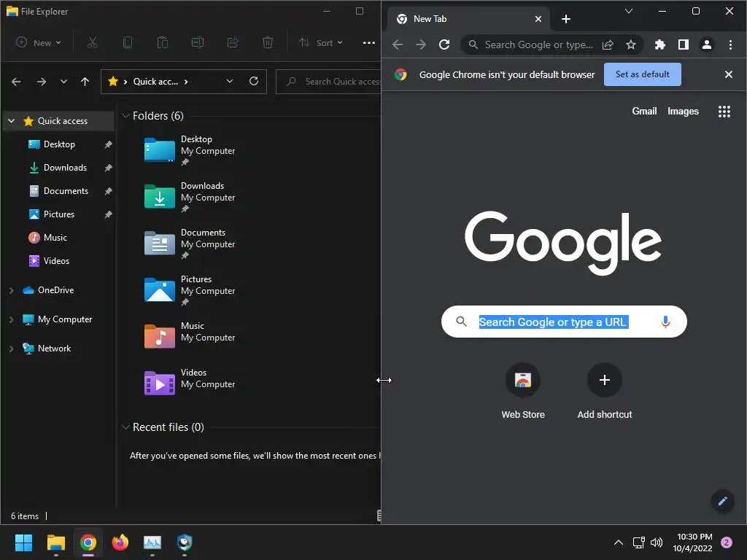Viewport: 747px width, 560px height.
Task: Expand the OneDrive tree node
Action: tap(12, 290)
